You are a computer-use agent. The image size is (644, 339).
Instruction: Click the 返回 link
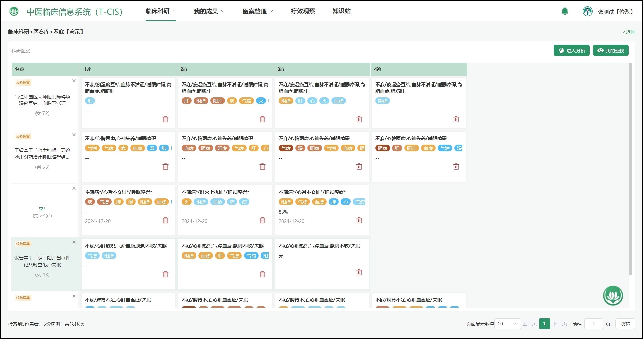pos(629,32)
